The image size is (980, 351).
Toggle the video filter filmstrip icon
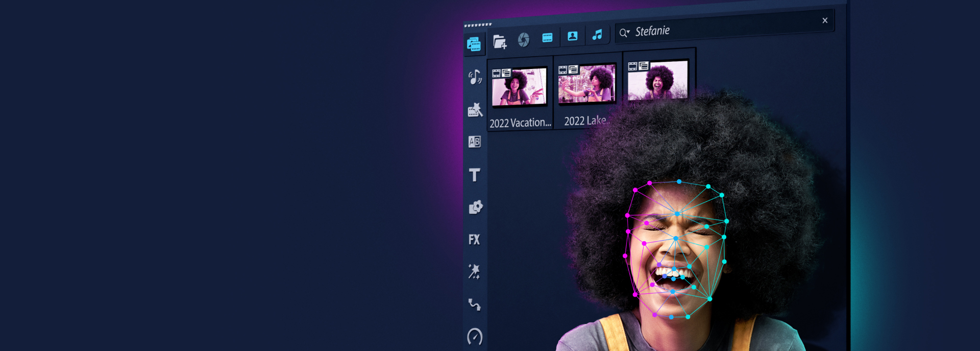pos(547,37)
